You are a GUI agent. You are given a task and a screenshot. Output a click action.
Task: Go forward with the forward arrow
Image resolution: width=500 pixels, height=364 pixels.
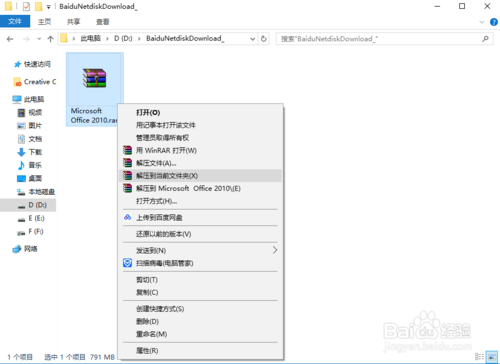[26, 39]
